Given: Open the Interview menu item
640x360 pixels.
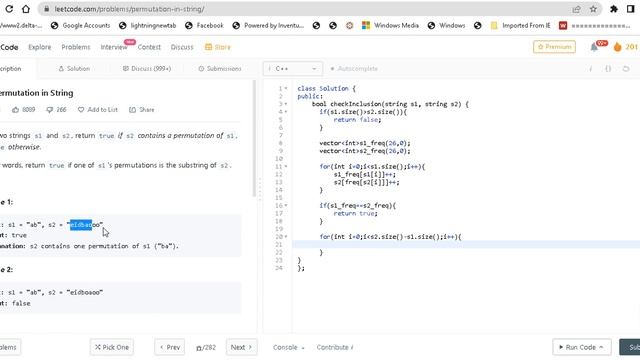Looking at the screenshot, I should [114, 47].
